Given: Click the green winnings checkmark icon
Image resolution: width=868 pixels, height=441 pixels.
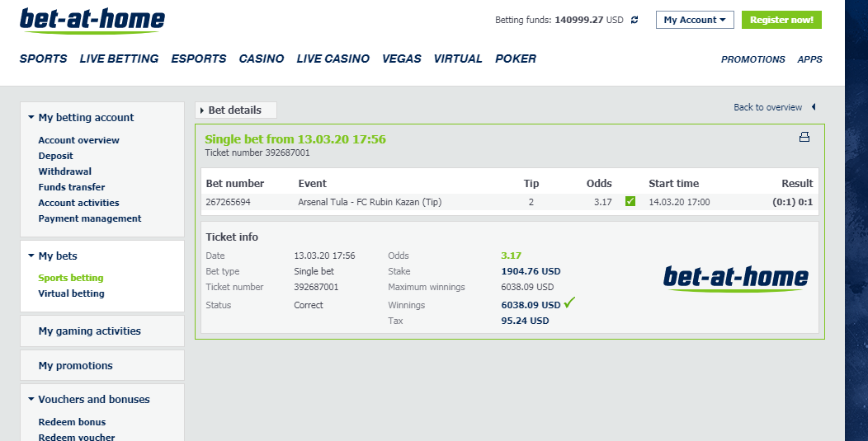Looking at the screenshot, I should [x=569, y=303].
